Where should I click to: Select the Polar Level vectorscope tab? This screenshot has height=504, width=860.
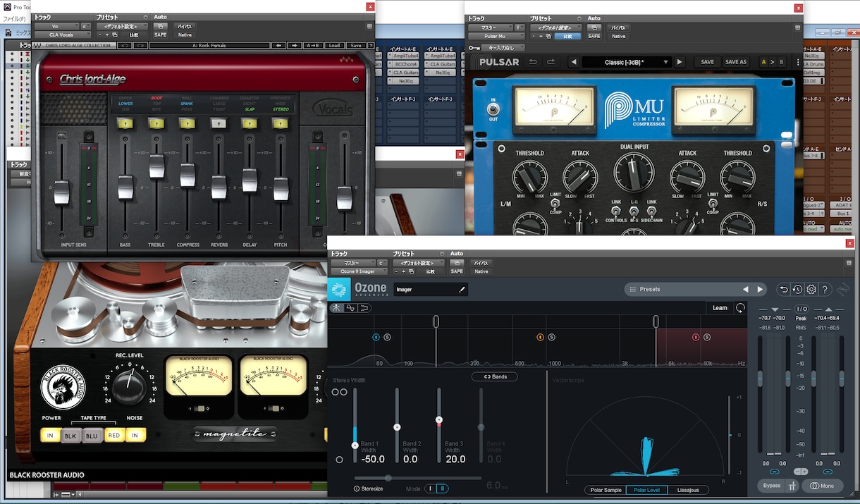pyautogui.click(x=647, y=490)
